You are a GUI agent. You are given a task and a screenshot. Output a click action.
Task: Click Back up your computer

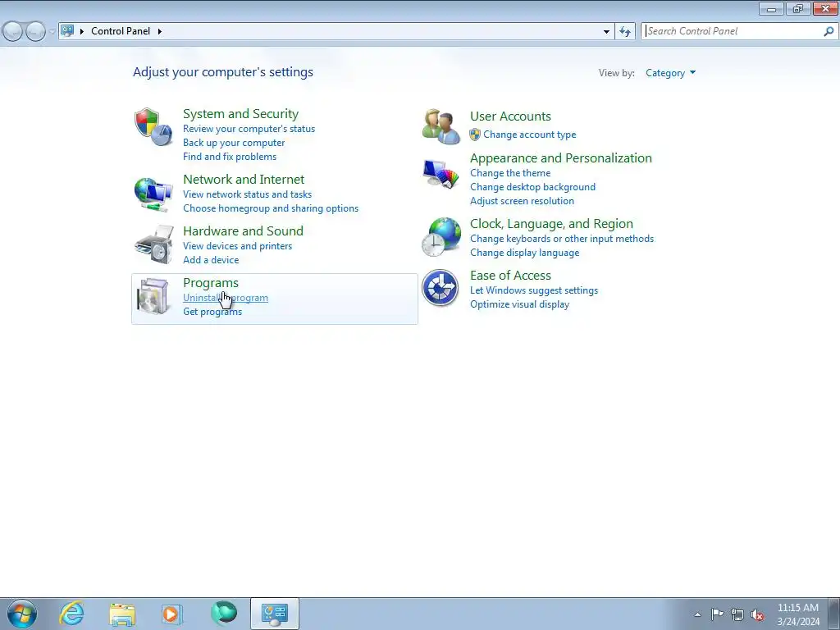pos(234,143)
